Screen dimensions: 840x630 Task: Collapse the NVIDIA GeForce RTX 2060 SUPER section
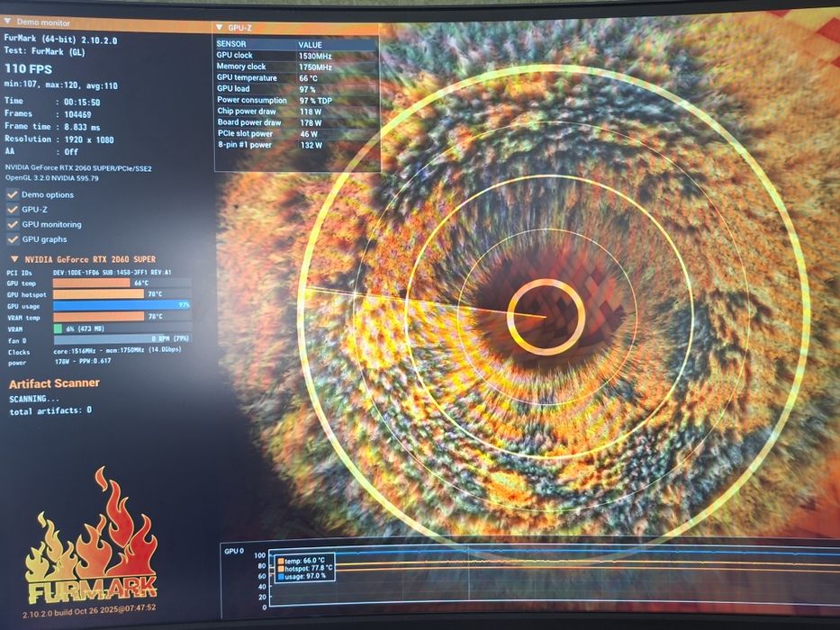click(x=14, y=259)
